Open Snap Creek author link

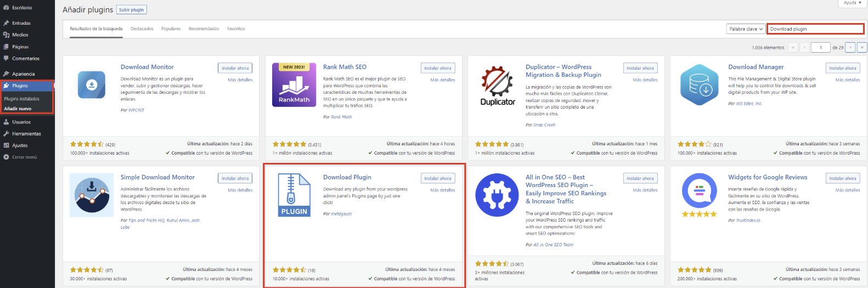(544, 125)
